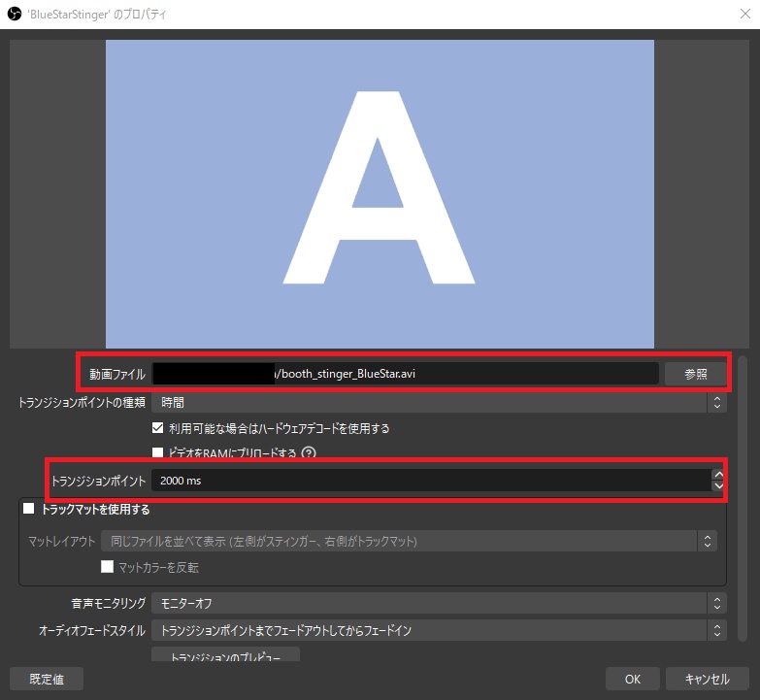Open トランジションポイントの種類 dropdown showing 時間
Screen dimensions: 760x700
click(x=439, y=402)
